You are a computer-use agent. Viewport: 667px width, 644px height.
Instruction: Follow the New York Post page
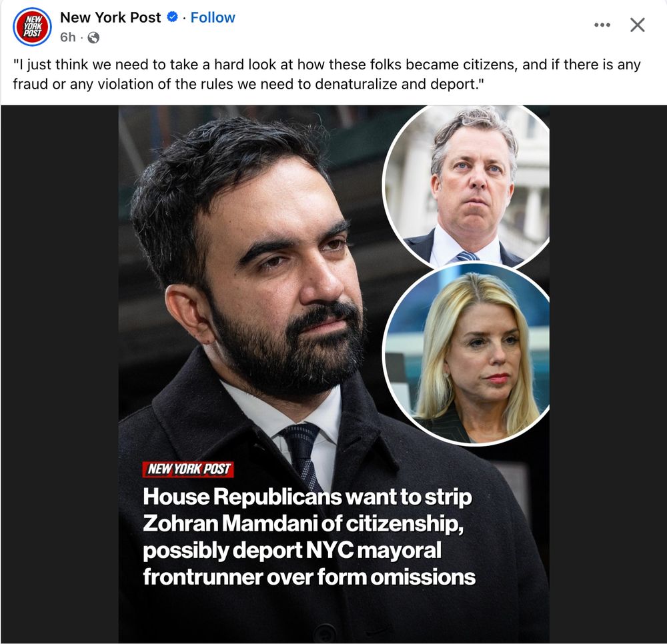tap(213, 17)
